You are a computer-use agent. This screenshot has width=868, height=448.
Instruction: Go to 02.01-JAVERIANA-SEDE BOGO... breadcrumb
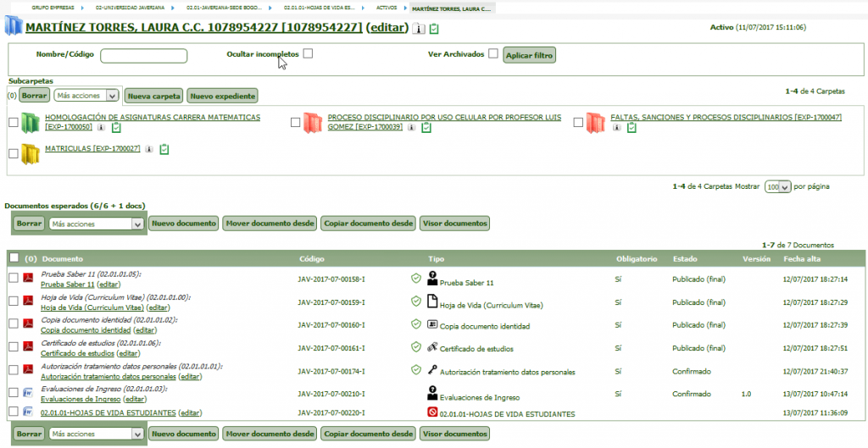point(224,8)
